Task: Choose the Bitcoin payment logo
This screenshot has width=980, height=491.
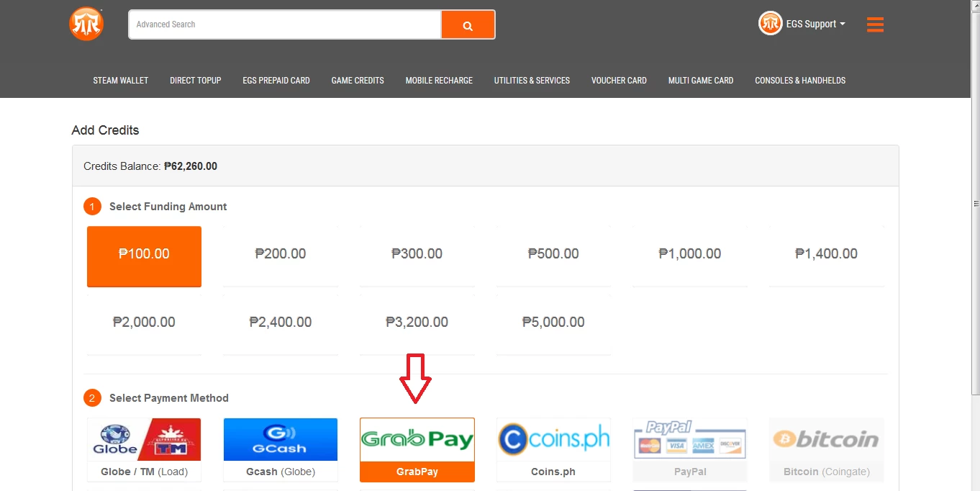Action: pos(826,439)
